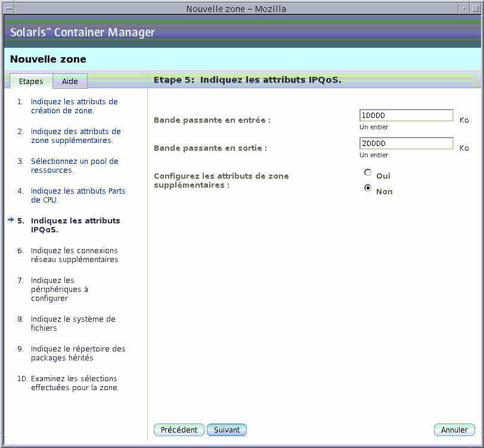Click the label Bande passante en sortie
Screen dimensions: 484x448
[x=210, y=148]
